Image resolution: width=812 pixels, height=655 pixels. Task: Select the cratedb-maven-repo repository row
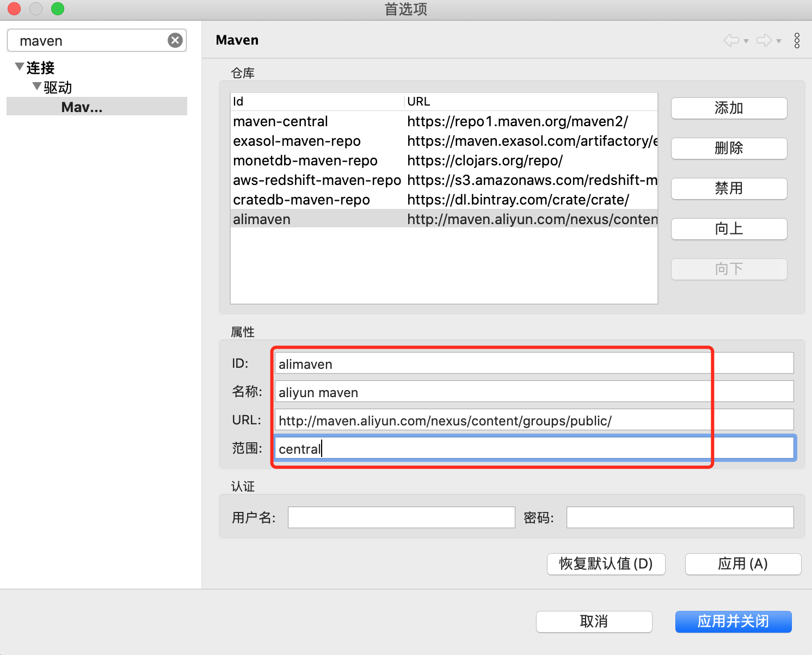(444, 200)
